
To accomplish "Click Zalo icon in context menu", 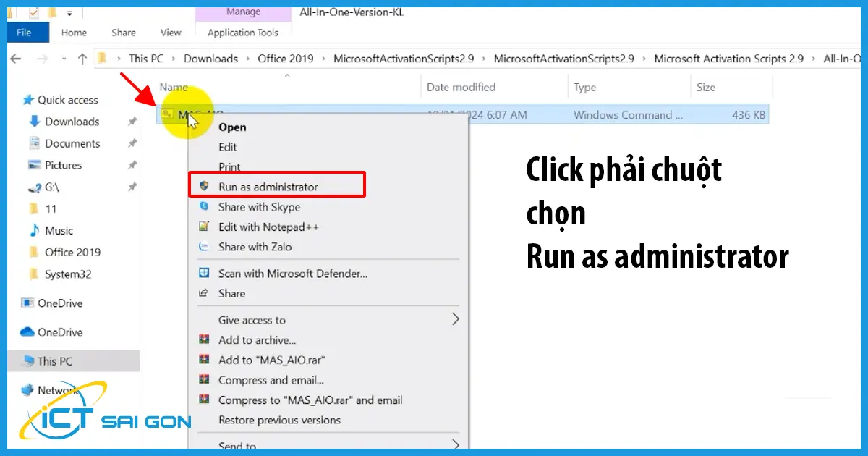I will click(x=204, y=247).
